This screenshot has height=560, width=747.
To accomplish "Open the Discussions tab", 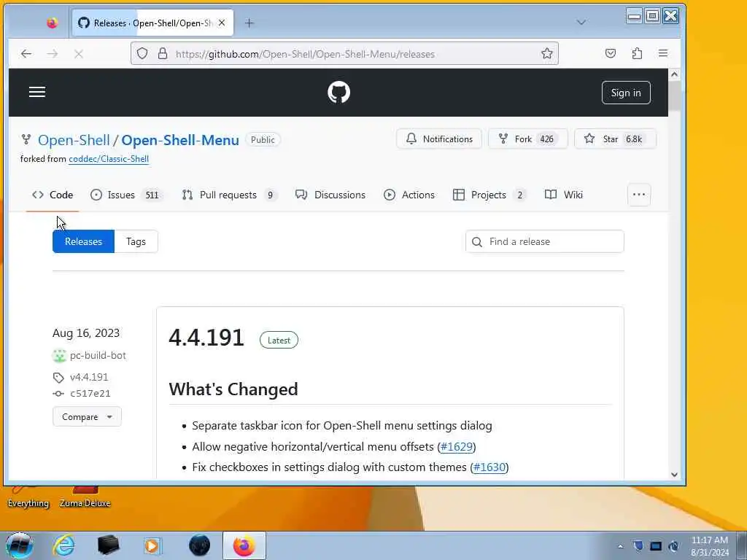I will [x=330, y=195].
